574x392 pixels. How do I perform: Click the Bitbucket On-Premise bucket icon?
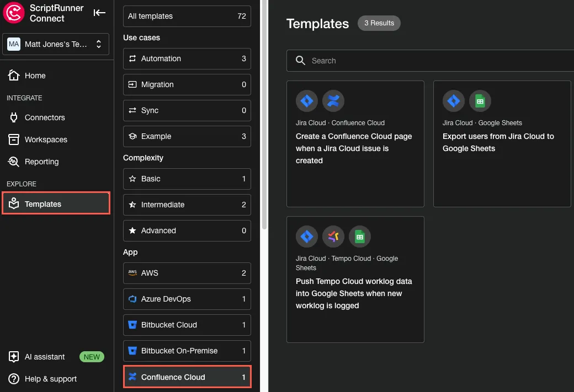pos(132,351)
